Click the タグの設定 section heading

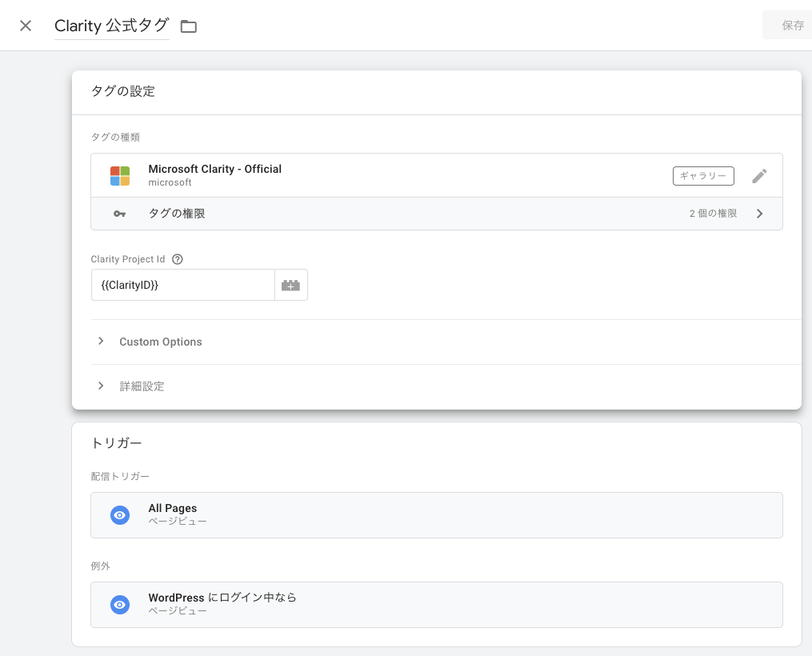(x=123, y=91)
